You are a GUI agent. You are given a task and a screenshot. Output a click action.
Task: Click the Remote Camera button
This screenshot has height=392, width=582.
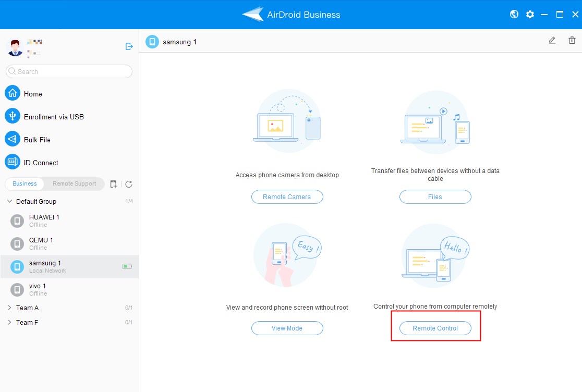pos(287,197)
